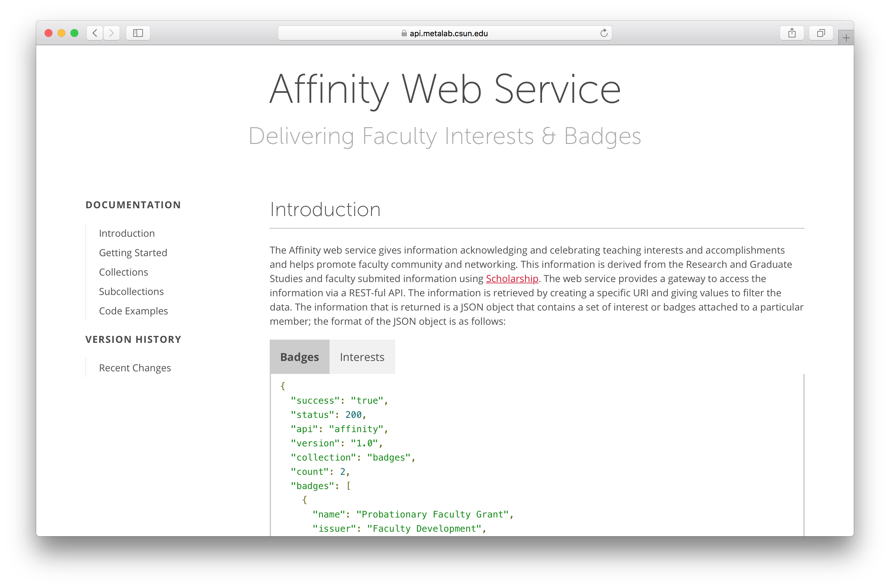890x588 pixels.
Task: Reload the page with the refresh icon
Action: [603, 33]
